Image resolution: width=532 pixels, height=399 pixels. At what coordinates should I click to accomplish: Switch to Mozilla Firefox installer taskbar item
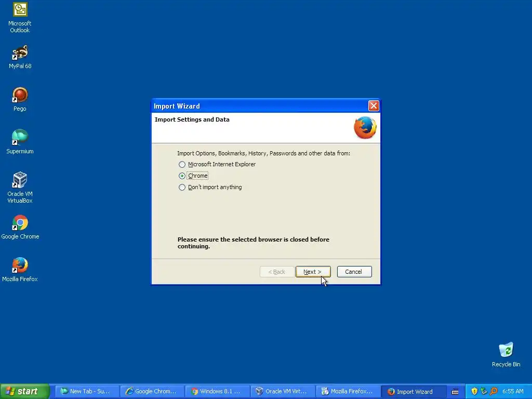[348, 391]
